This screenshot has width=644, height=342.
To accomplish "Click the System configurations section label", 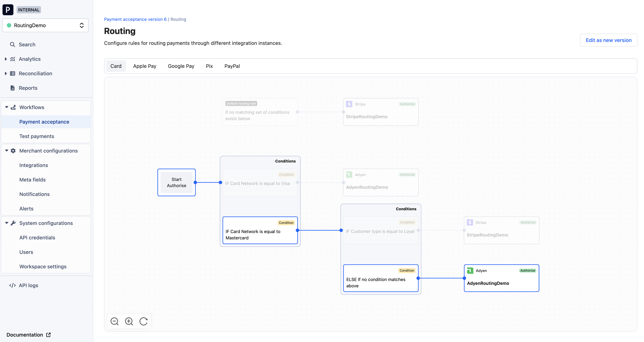I will (x=46, y=223).
